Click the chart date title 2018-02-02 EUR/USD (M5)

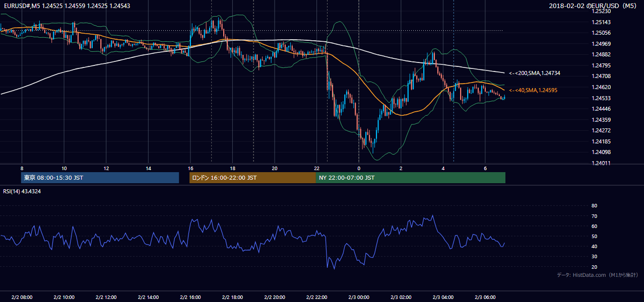[594, 6]
